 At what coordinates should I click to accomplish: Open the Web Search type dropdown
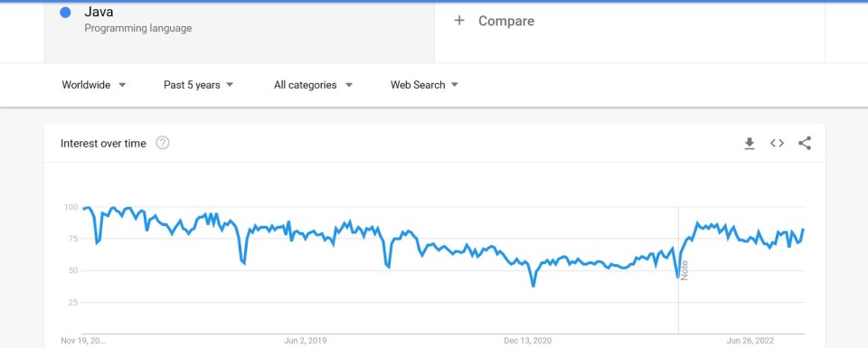pos(424,85)
